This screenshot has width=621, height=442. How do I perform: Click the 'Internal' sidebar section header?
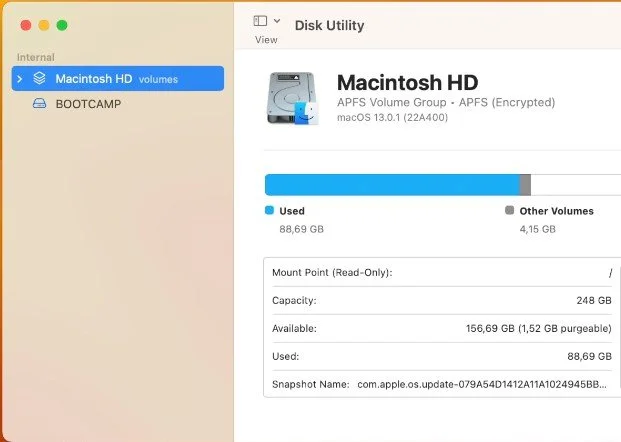click(x=36, y=57)
